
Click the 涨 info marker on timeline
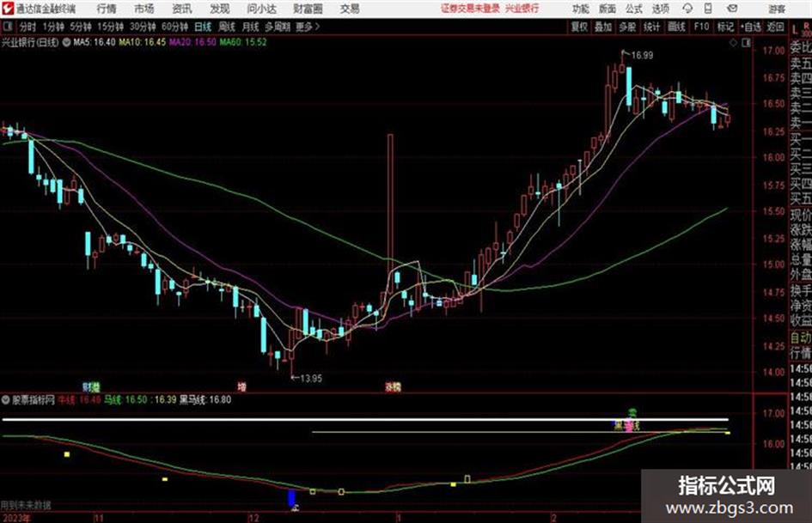(389, 386)
